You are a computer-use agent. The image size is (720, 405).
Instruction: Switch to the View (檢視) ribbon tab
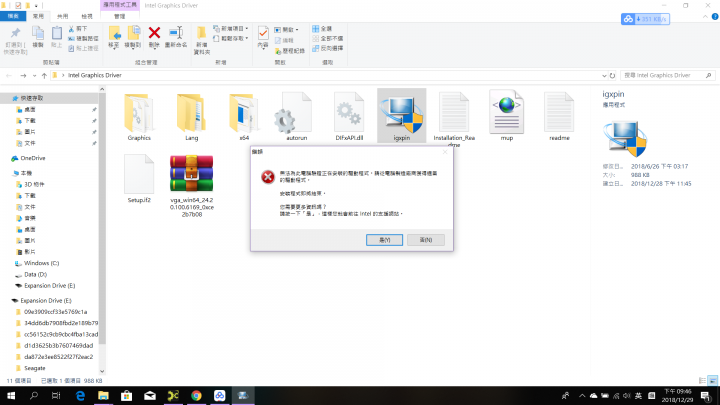(87, 16)
